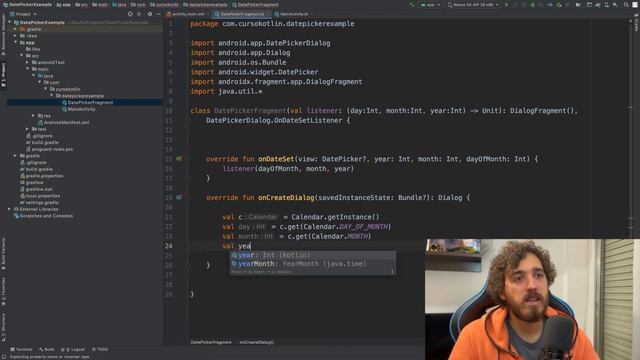Click 'Calendar.getInstance()' in the code
The width and height of the screenshot is (640, 360).
tap(335, 217)
